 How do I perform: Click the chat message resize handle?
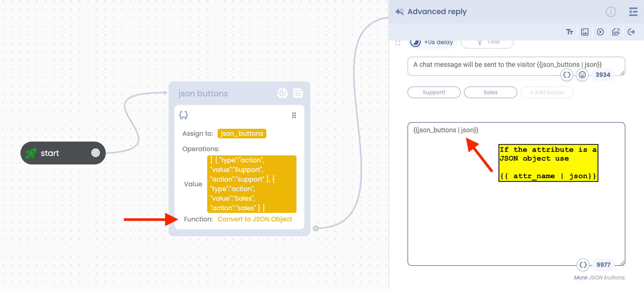[622, 73]
